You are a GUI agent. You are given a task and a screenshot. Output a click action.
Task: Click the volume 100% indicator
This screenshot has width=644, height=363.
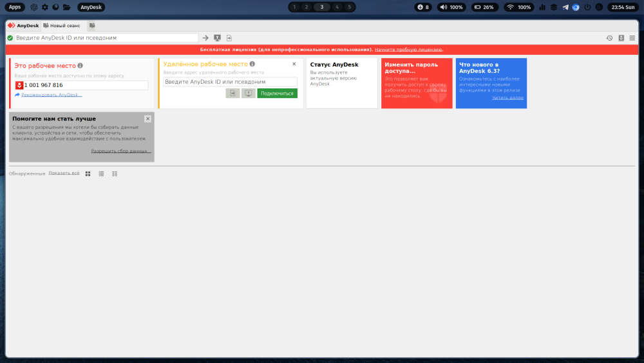point(451,7)
